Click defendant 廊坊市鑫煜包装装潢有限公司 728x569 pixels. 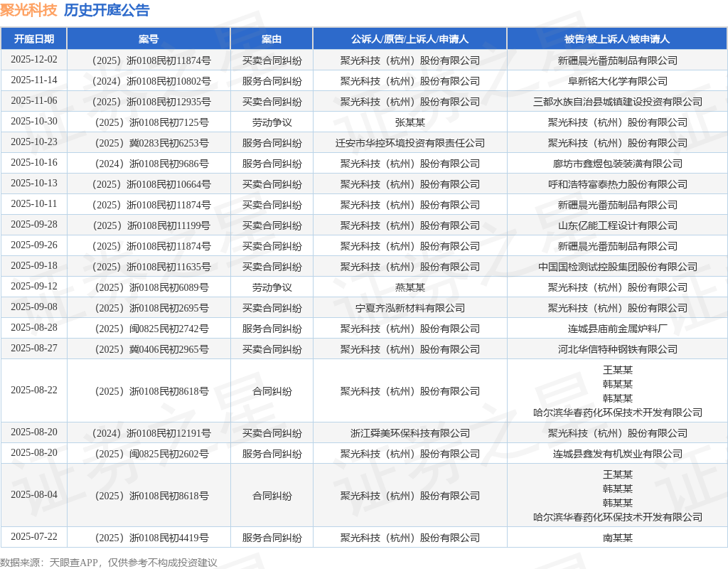coord(618,164)
